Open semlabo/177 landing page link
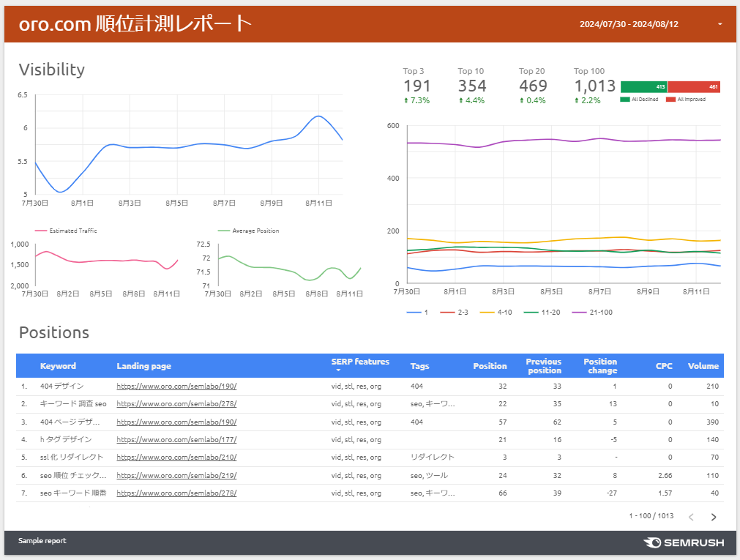Image resolution: width=740 pixels, height=560 pixels. click(176, 440)
